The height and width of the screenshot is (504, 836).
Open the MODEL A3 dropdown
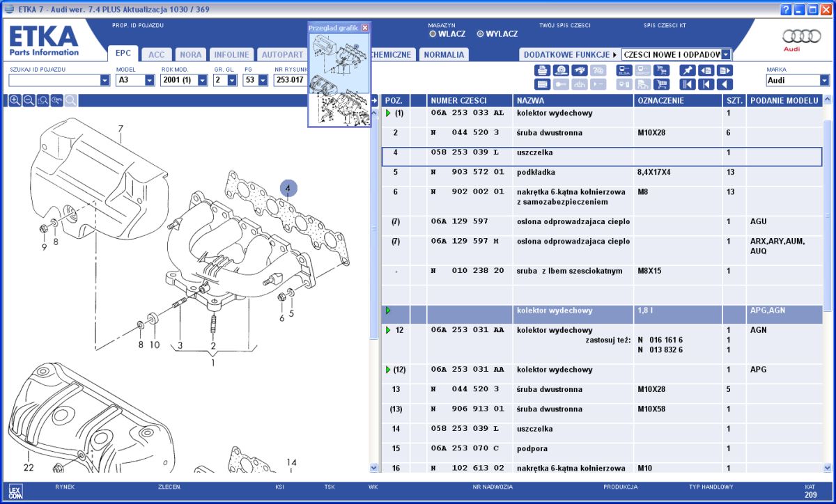coord(150,80)
